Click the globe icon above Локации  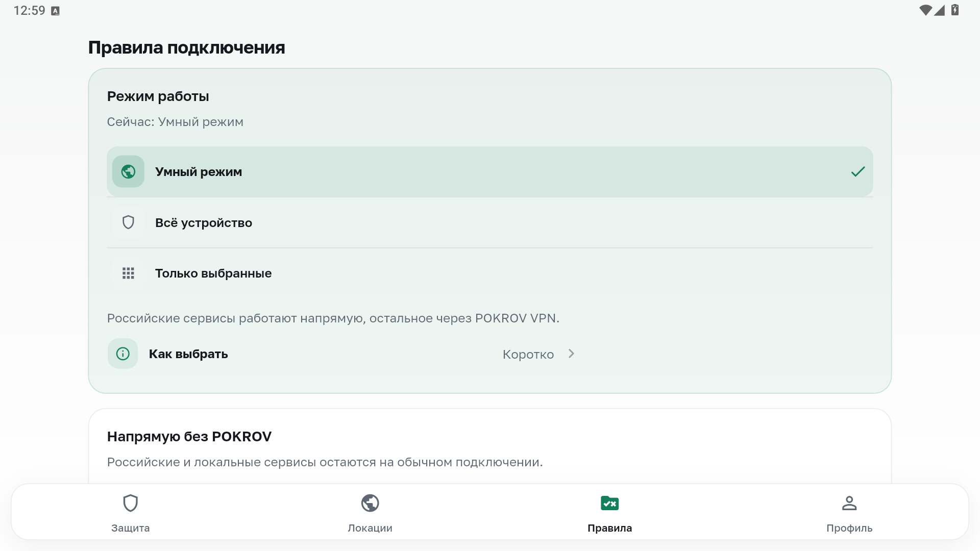[370, 503]
